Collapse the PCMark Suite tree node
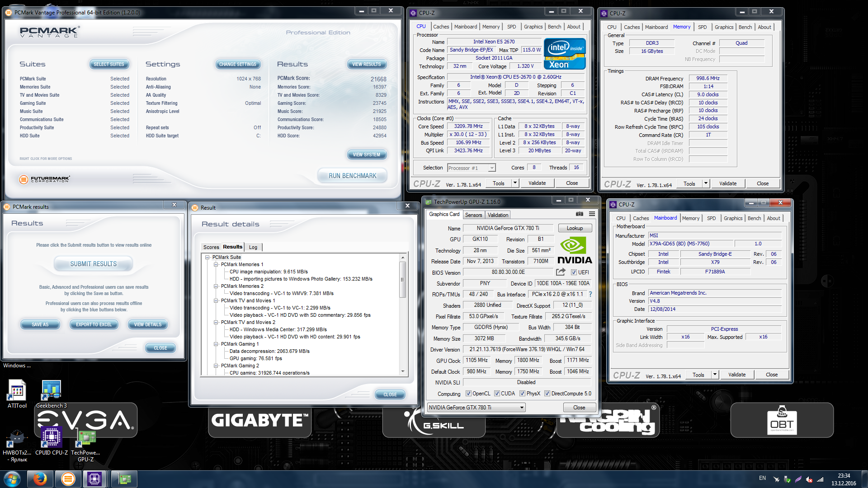Viewport: 868px width, 488px height. pos(208,257)
